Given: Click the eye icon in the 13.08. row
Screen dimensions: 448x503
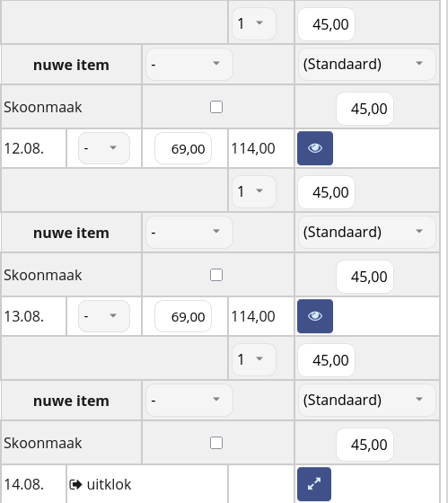Looking at the screenshot, I should 315,316.
